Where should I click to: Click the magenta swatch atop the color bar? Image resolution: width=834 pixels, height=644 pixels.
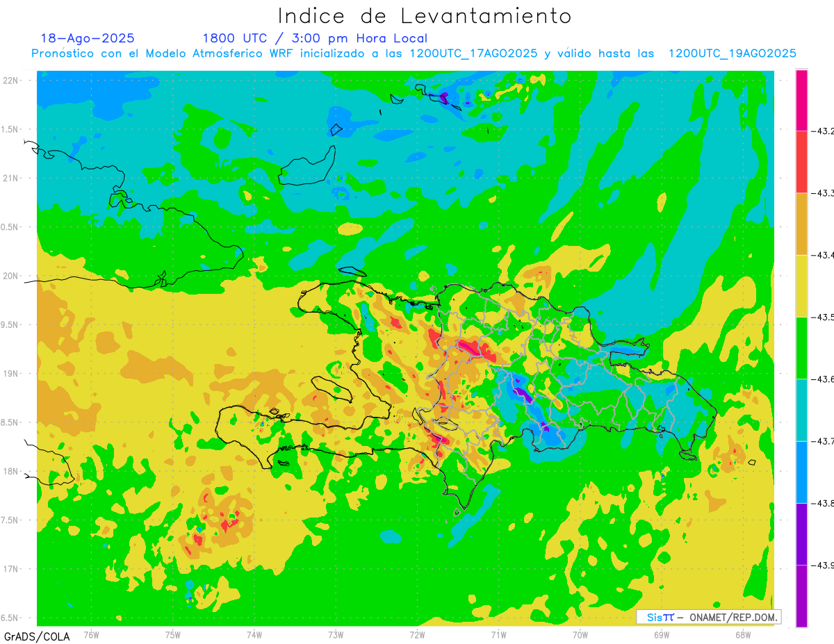[x=801, y=100]
